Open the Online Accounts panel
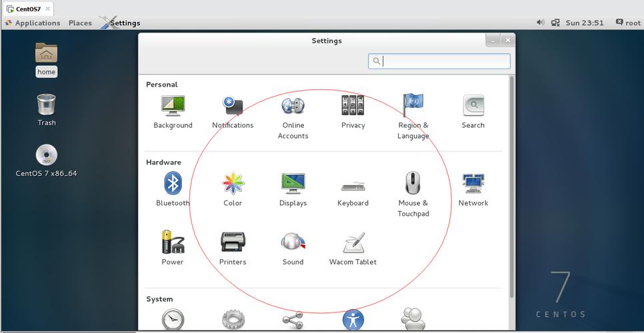Viewport: 644px width, 333px height. click(293, 117)
